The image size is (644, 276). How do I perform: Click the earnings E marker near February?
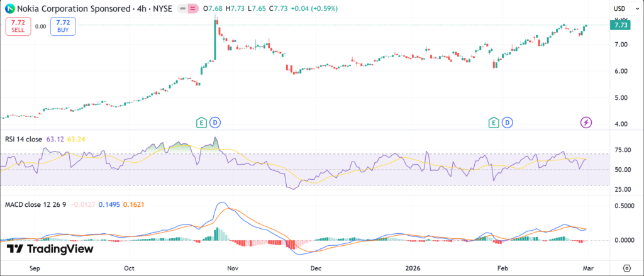(x=493, y=122)
